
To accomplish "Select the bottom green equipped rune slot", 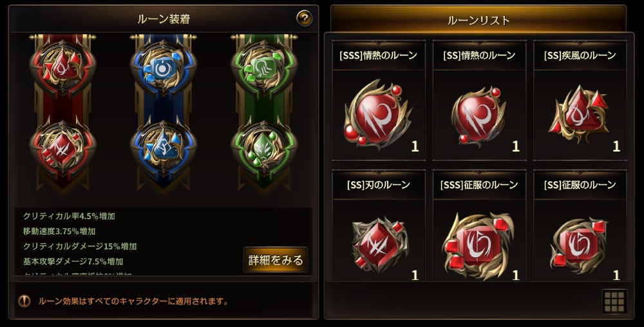I will [x=264, y=150].
